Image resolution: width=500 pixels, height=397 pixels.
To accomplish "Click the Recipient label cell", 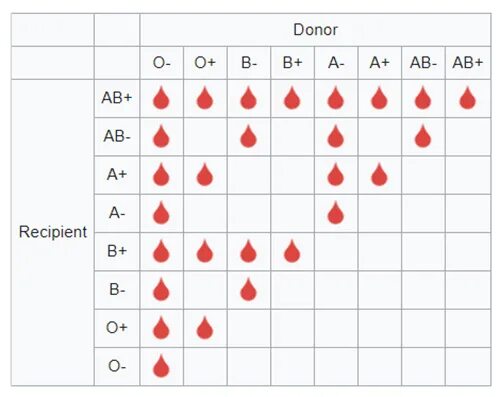I will pos(53,232).
